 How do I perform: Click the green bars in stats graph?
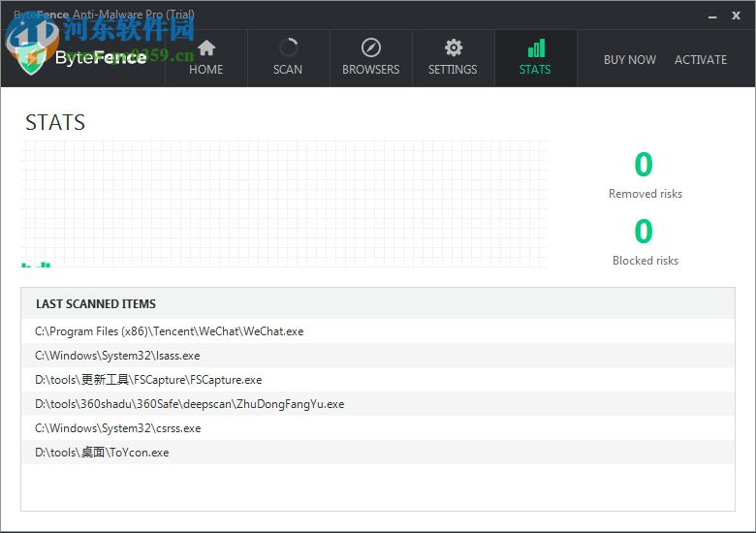point(36,265)
